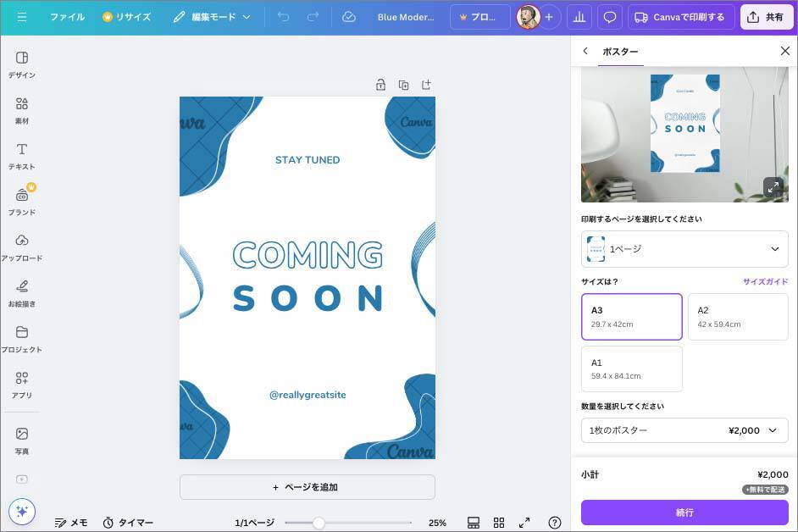Expand the poster preview image to fullscreen
798x532 pixels.
coord(772,187)
